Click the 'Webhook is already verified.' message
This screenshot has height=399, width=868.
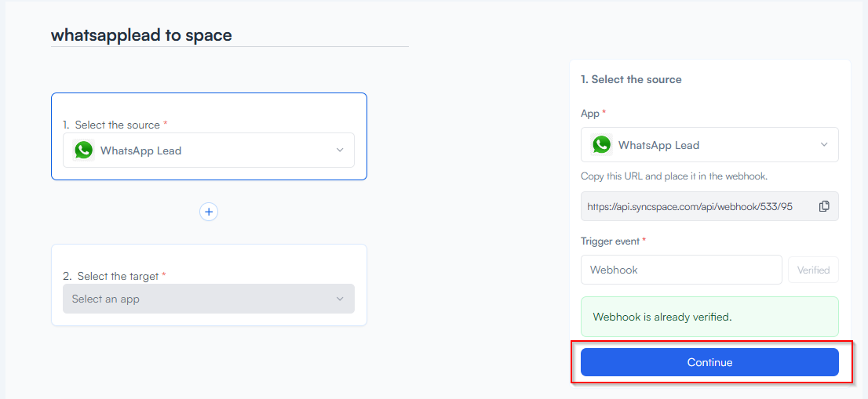662,317
